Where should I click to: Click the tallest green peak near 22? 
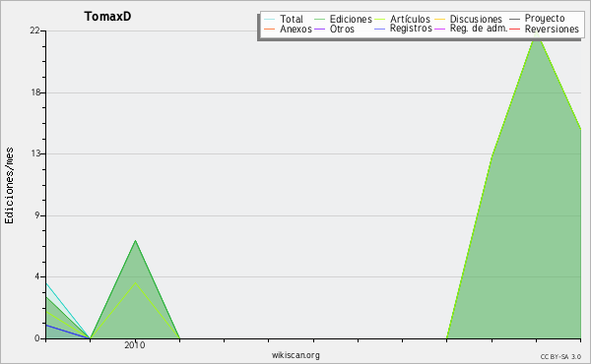click(537, 33)
